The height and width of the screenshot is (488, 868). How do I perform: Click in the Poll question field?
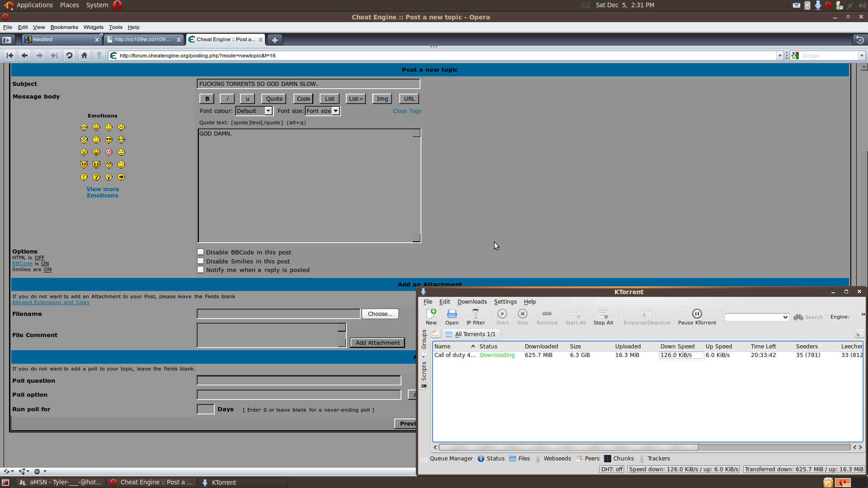point(299,380)
